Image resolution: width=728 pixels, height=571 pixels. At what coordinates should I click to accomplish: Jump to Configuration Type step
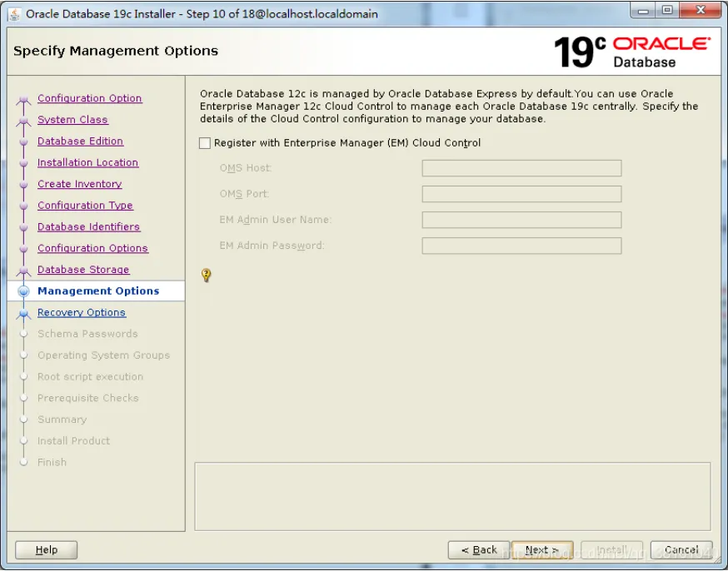click(85, 205)
